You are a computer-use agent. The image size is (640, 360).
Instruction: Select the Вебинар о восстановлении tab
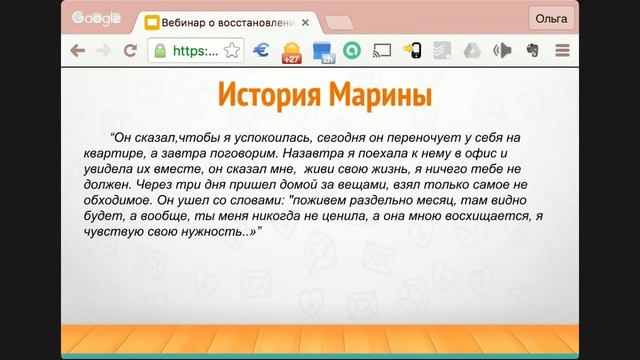228,23
